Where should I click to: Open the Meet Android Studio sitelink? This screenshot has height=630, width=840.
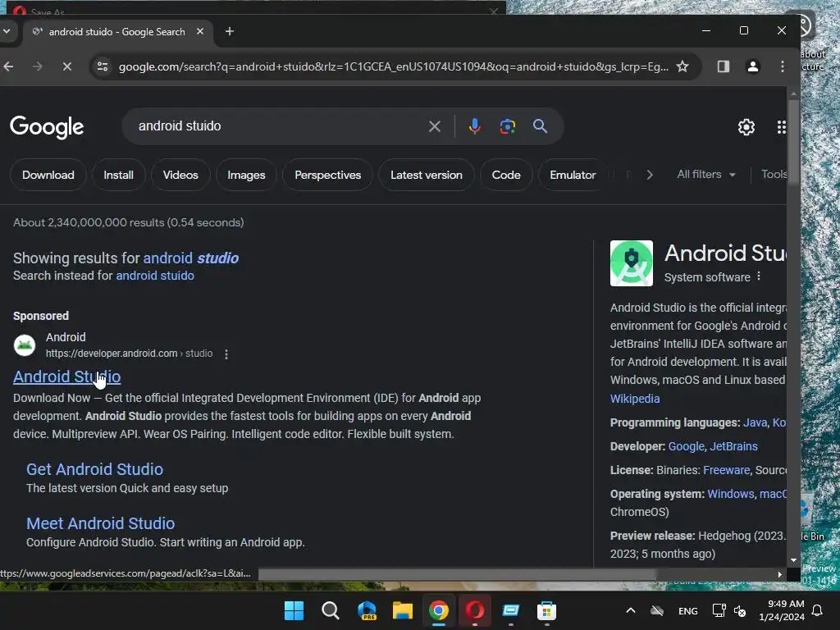pos(101,523)
